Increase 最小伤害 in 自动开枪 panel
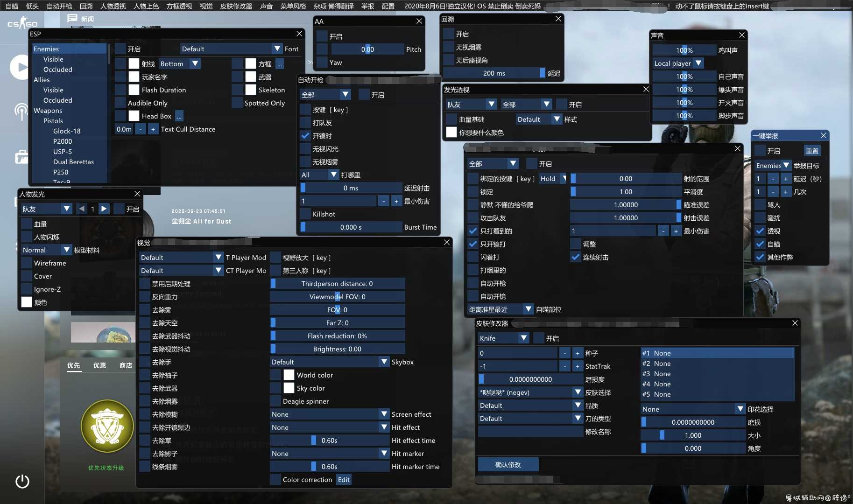853x504 pixels. pos(396,201)
